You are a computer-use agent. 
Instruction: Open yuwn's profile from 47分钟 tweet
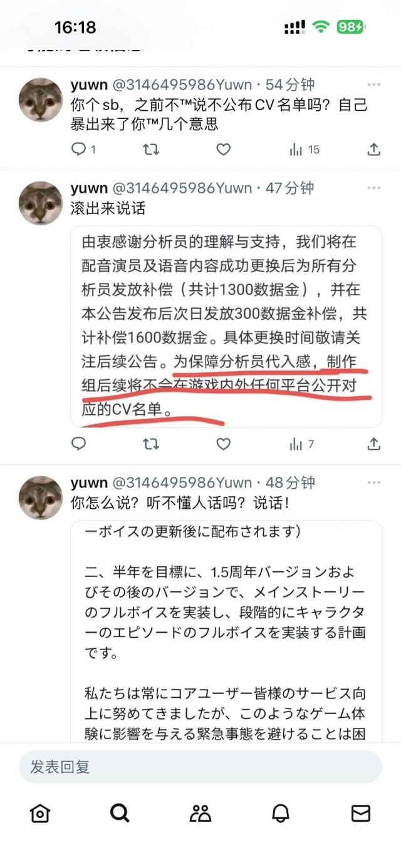point(40,203)
